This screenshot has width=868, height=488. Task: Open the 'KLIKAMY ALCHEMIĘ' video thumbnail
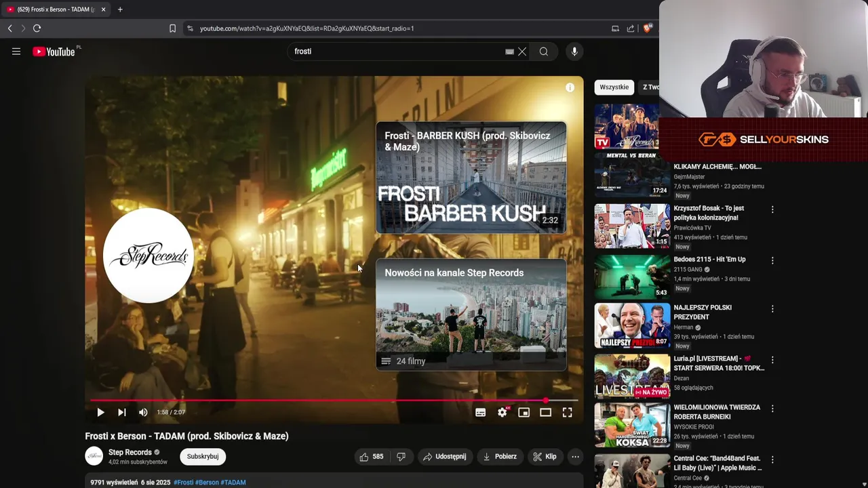632,175
